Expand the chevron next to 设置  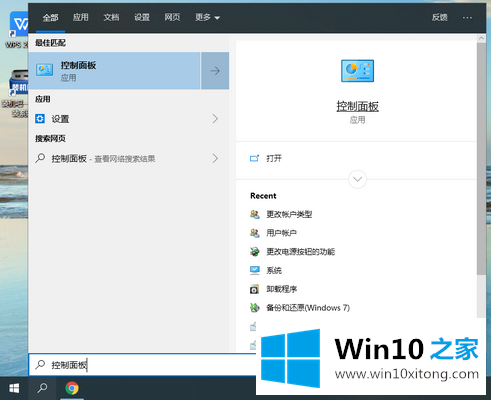point(215,119)
